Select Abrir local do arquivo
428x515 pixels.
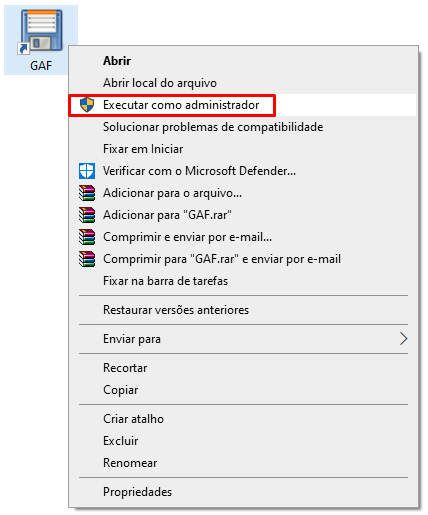click(243, 83)
